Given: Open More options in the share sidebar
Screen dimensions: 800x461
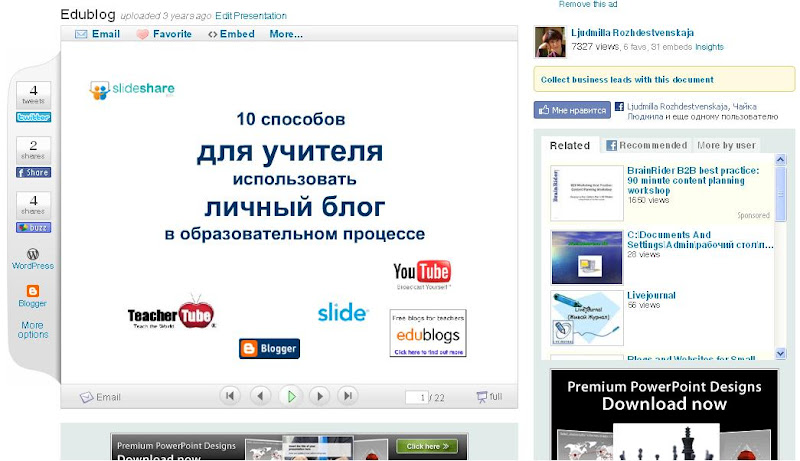Looking at the screenshot, I should pos(33,329).
